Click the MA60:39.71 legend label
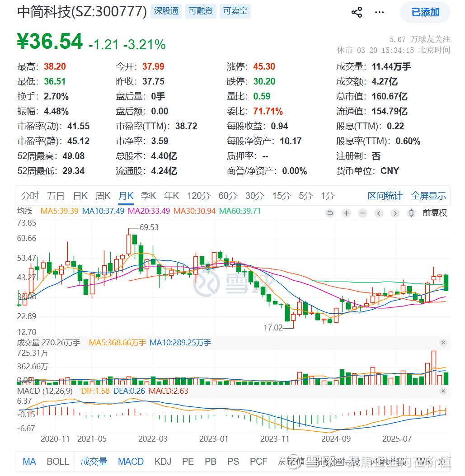The width and height of the screenshot is (465, 476). click(x=240, y=211)
